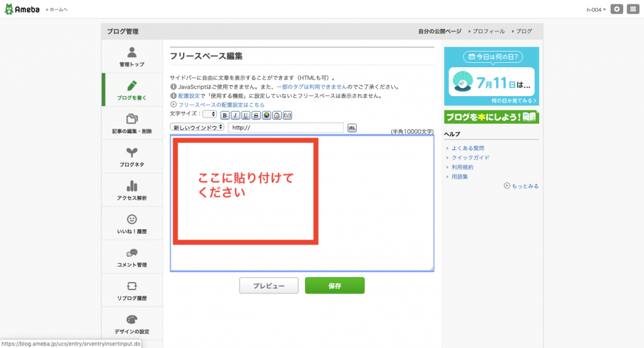Open the kaomoji emoticon picker
Screen dimensions: 644x348
coord(287,115)
